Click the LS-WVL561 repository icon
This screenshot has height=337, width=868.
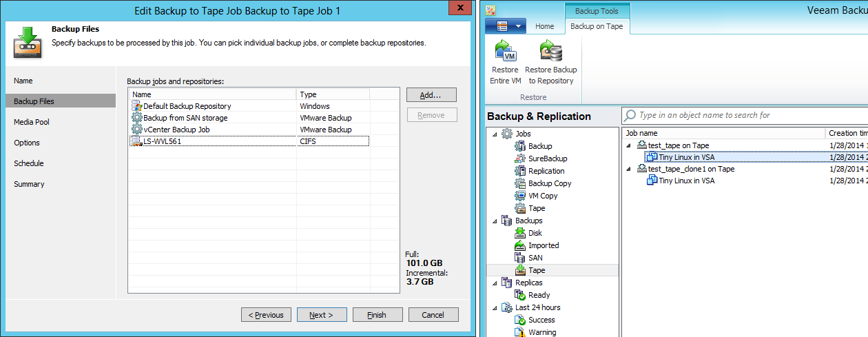click(137, 141)
